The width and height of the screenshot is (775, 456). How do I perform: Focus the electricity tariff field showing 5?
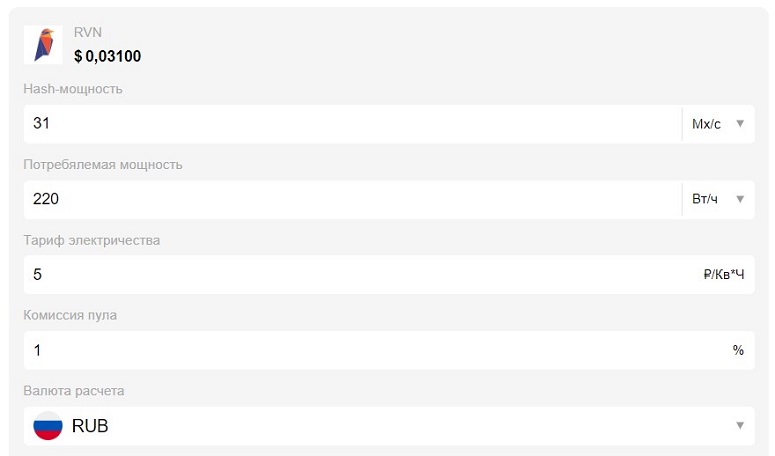click(x=350, y=274)
